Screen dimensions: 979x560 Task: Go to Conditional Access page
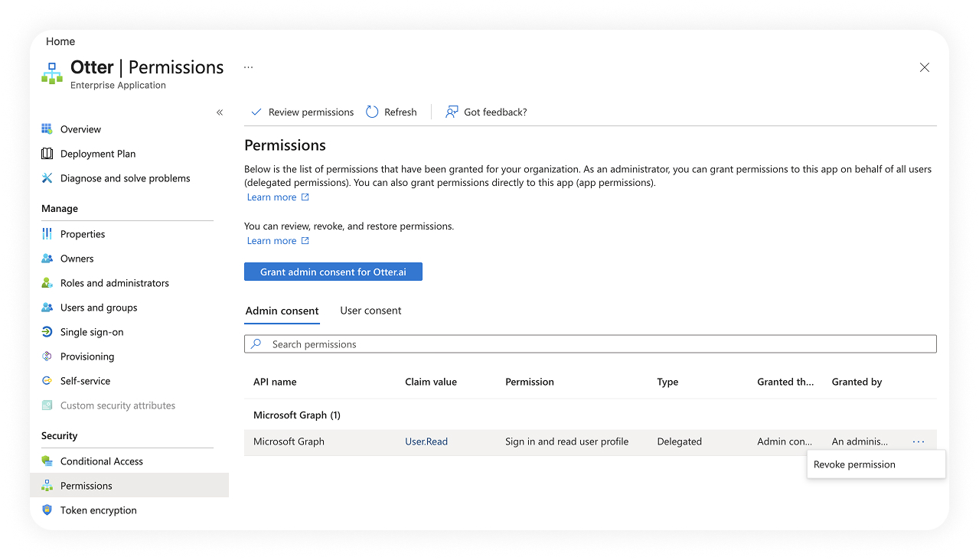coord(101,461)
